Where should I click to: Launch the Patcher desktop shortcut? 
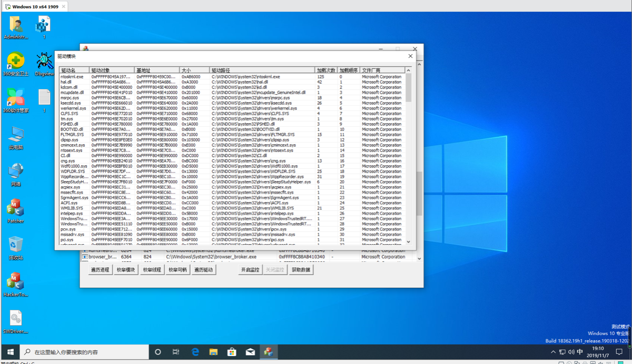tap(15, 211)
